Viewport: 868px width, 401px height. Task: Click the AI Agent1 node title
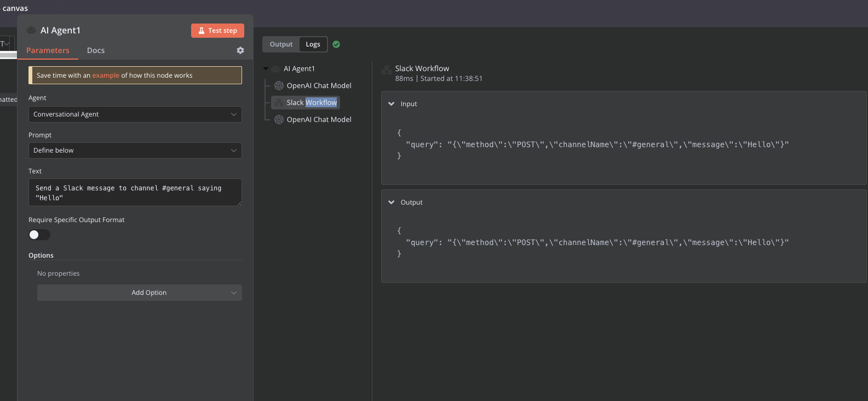click(x=60, y=30)
